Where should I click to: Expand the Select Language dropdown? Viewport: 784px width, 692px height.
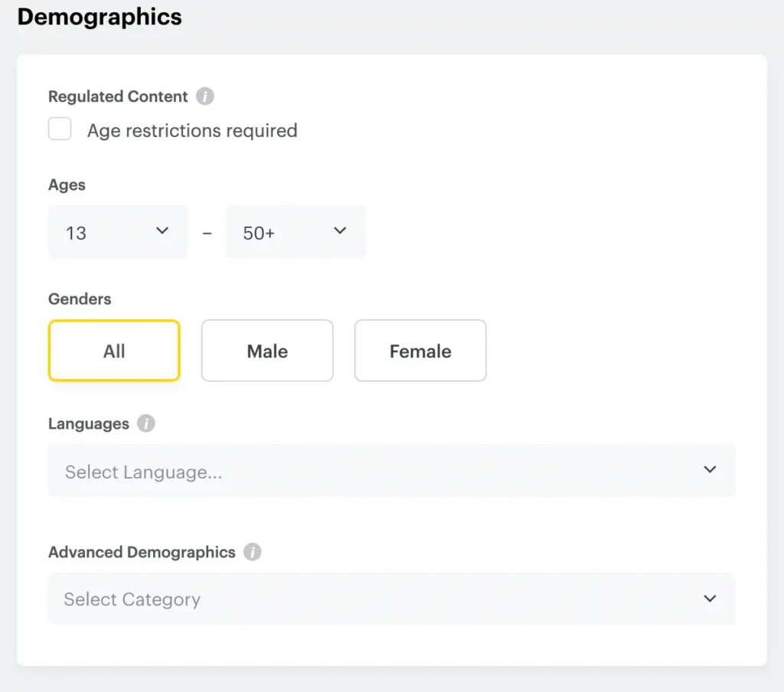click(392, 471)
